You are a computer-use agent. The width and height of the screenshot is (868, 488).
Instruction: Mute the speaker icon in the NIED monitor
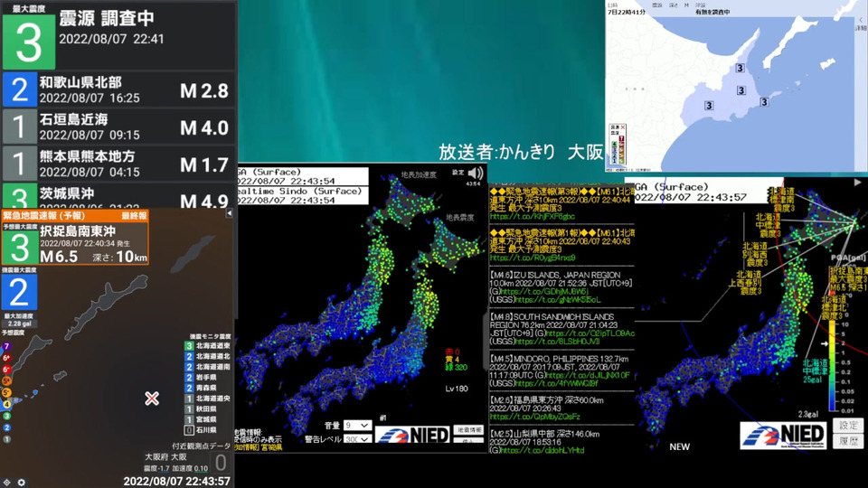coord(476,174)
